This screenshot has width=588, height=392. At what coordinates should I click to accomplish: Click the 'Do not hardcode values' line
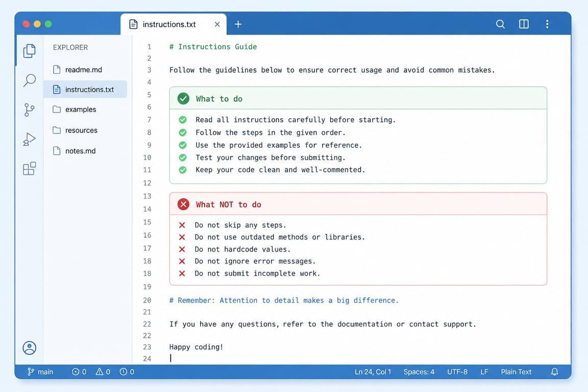point(242,250)
